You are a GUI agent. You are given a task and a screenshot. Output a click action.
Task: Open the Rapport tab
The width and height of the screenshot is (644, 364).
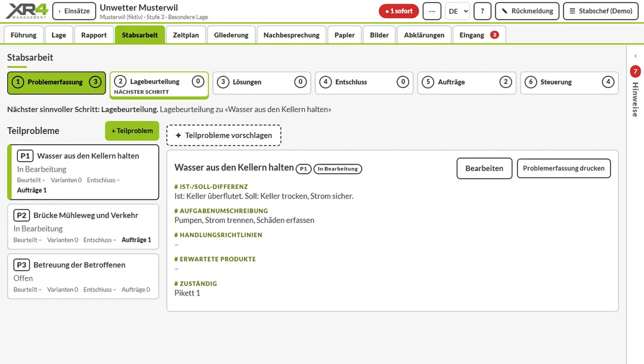[94, 35]
